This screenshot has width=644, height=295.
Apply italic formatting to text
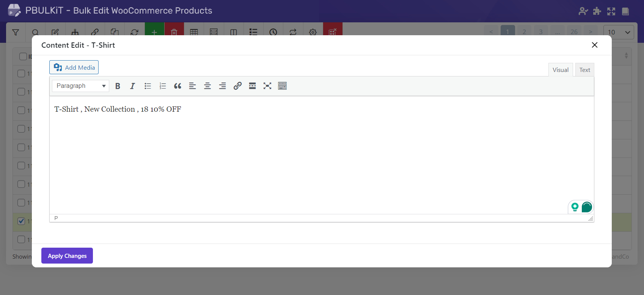point(132,86)
